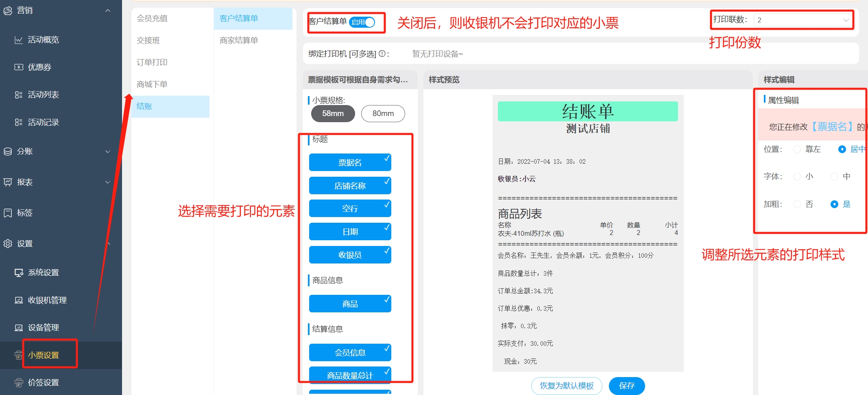Toggle the 客户结算单 启用 switch
868x395 pixels.
tap(362, 22)
